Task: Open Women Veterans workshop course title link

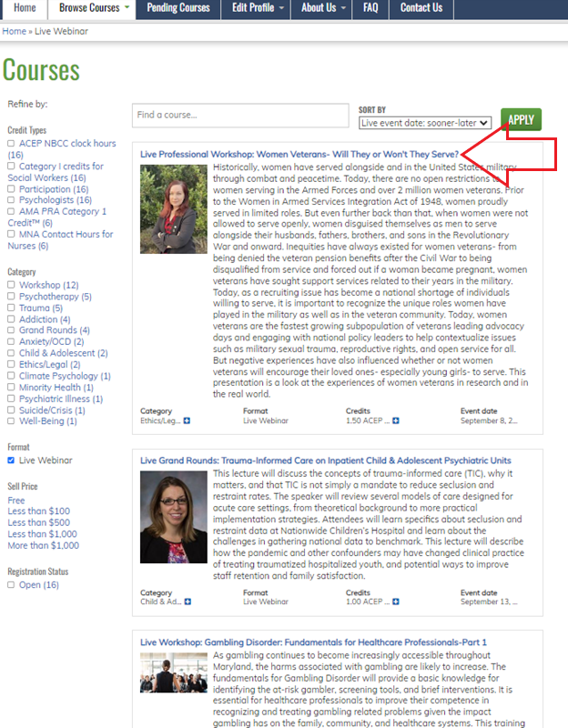Action: [299, 154]
